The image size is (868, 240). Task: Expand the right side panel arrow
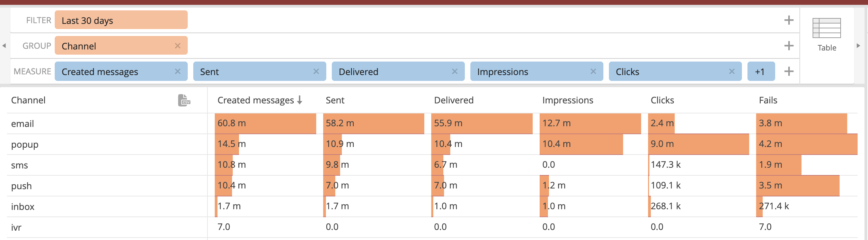tap(858, 46)
